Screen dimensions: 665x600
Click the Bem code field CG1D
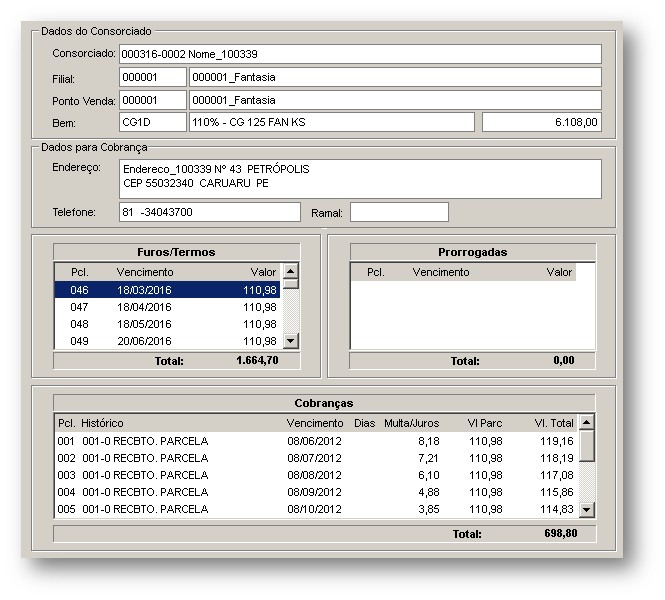(x=153, y=122)
